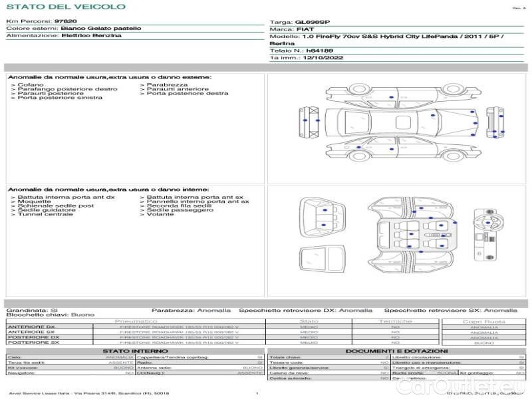
Task: Click the STATO DEL VEICOLO title
Action: click(x=65, y=7)
